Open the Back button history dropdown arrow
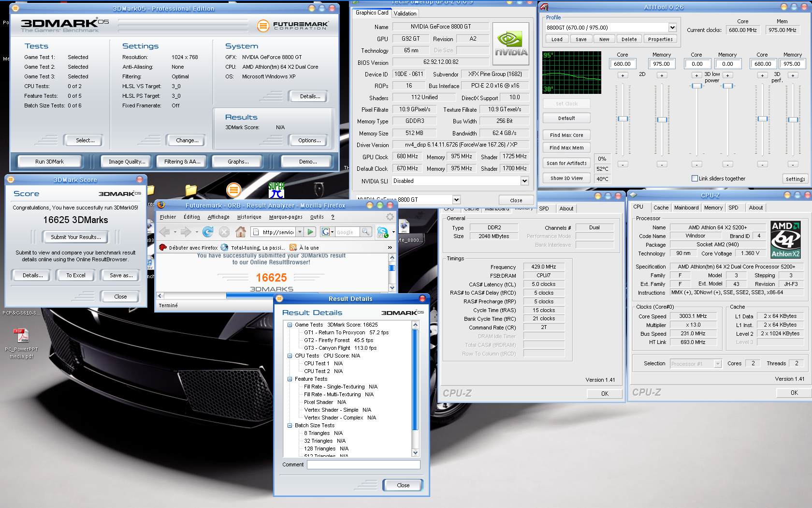Image resolution: width=812 pixels, height=508 pixels. point(175,232)
